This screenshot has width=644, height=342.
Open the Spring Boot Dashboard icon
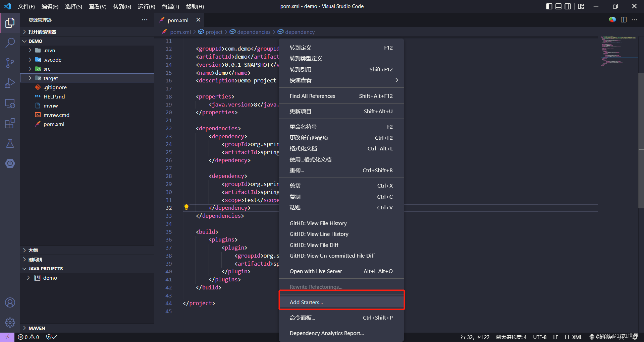click(x=10, y=163)
